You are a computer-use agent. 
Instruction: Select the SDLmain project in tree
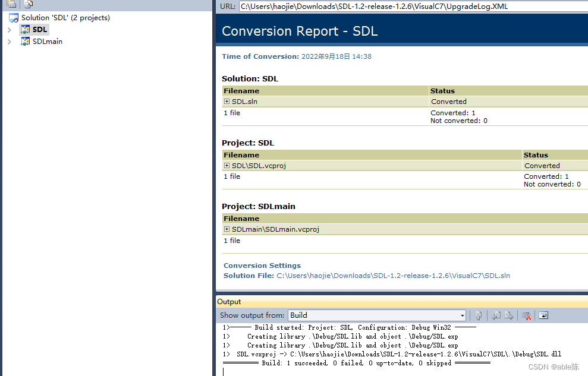tap(48, 42)
